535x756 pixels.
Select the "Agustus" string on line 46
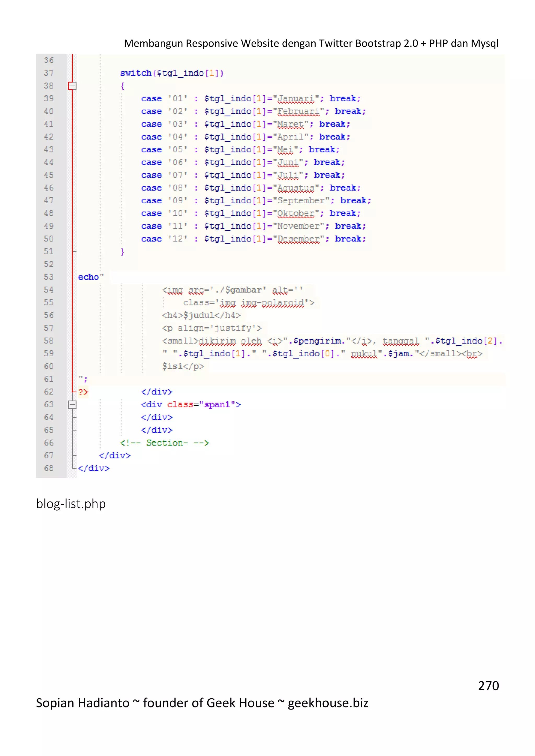(296, 188)
